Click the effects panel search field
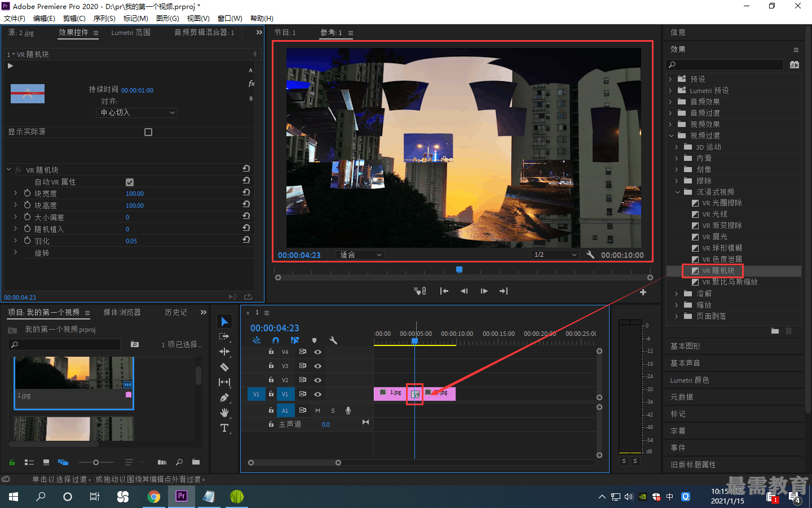Viewport: 812px width, 508px height. click(x=725, y=65)
